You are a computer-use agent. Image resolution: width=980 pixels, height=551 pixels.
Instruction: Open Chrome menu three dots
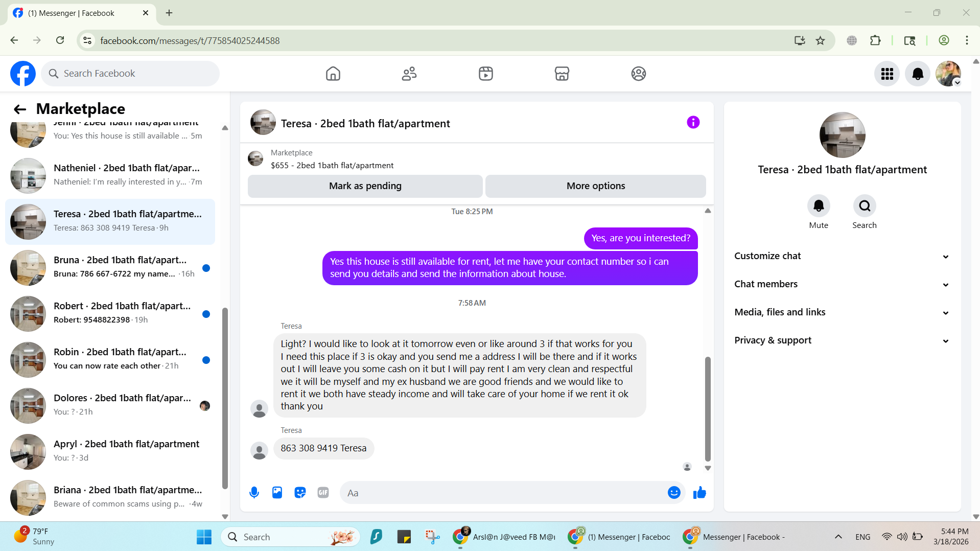[x=967, y=40]
